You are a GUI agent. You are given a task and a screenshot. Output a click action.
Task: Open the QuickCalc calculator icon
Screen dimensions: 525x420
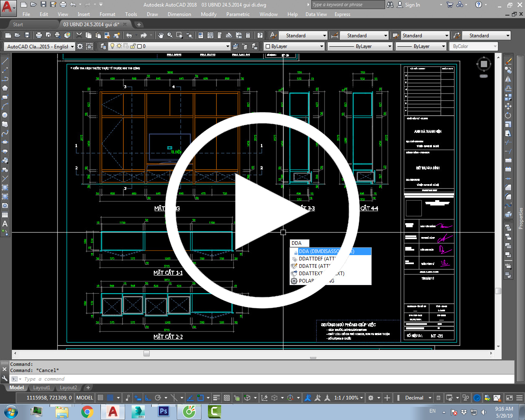click(248, 35)
